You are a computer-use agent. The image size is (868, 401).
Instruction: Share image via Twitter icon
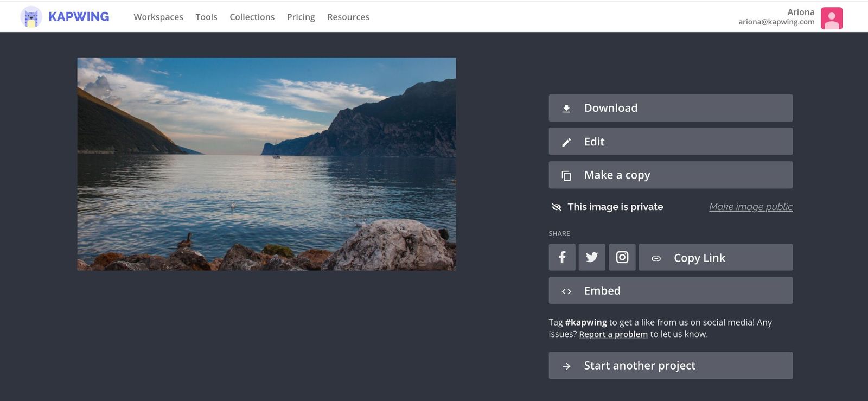pyautogui.click(x=592, y=257)
